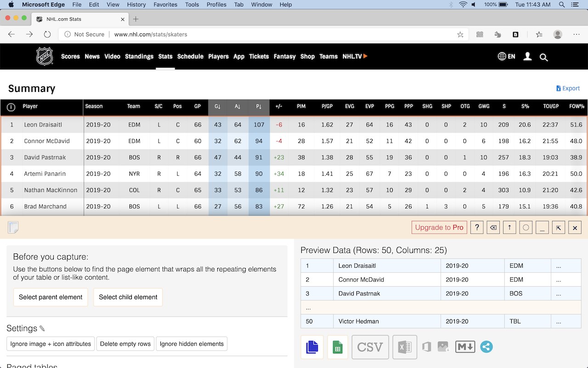The image size is (588, 368).
Task: Click the up arrow button in panel
Action: (x=509, y=227)
